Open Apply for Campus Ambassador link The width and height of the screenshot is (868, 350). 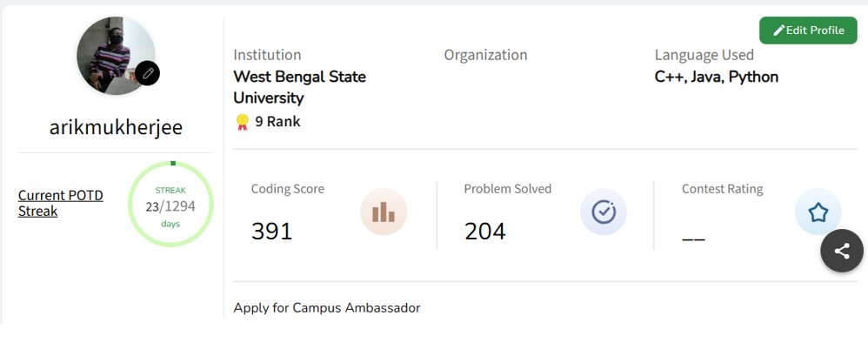[326, 307]
